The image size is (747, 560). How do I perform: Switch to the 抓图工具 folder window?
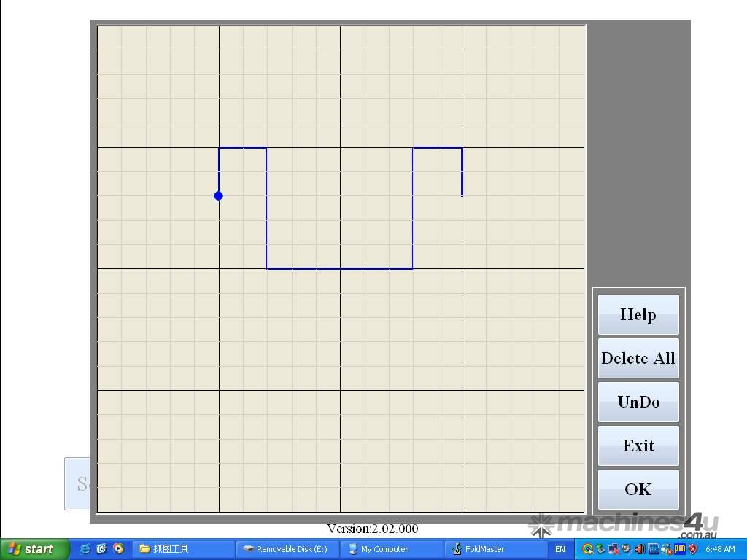coord(183,549)
